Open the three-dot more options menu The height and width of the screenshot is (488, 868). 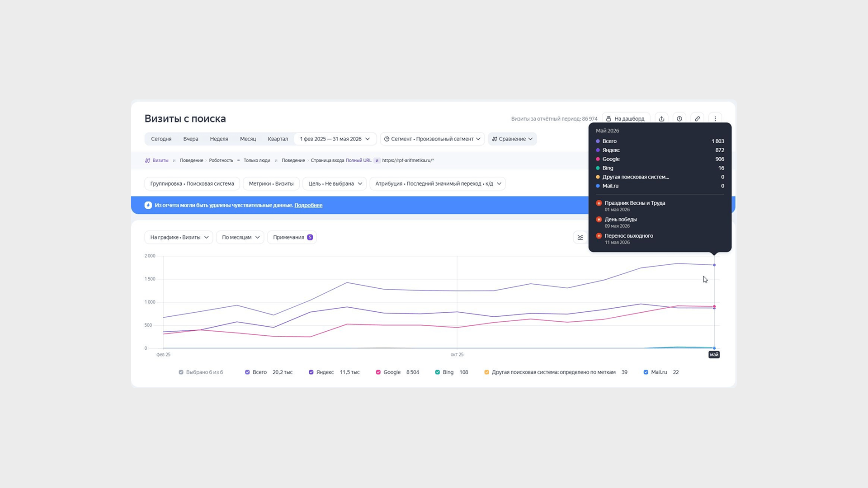click(x=715, y=119)
